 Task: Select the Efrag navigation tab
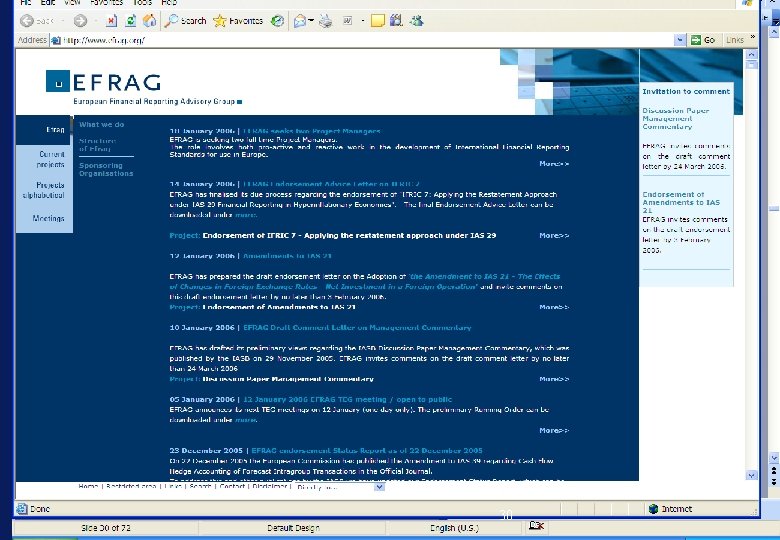point(44,130)
